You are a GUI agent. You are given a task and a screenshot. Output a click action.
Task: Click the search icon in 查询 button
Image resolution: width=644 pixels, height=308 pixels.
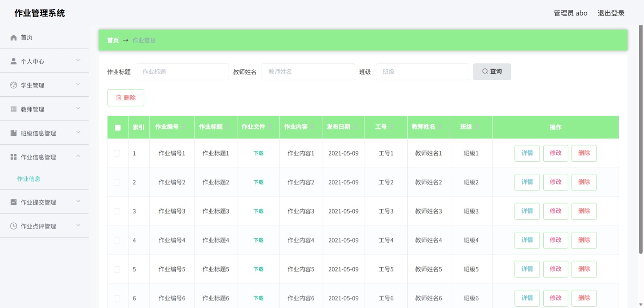click(485, 71)
